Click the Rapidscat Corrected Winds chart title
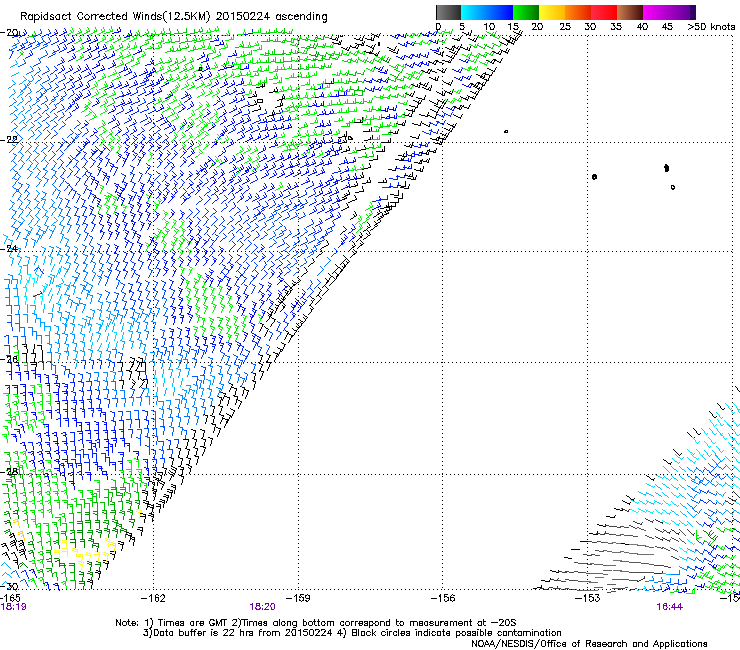740x650 pixels. (174, 16)
